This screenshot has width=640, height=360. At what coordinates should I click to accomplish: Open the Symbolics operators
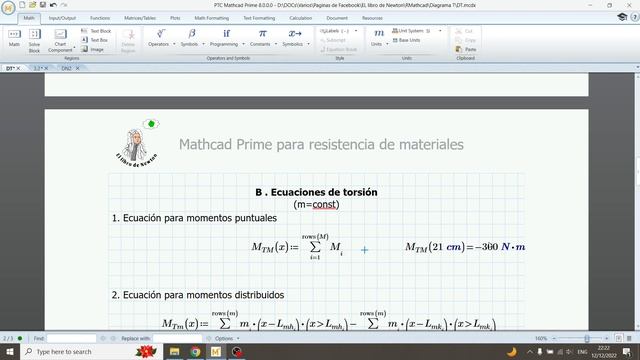[295, 38]
